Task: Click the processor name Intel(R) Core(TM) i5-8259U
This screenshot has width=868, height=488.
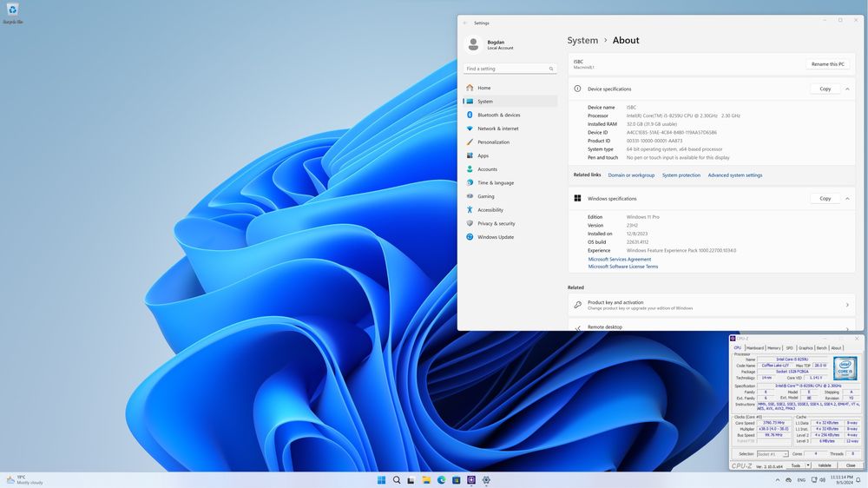Action: click(x=683, y=115)
